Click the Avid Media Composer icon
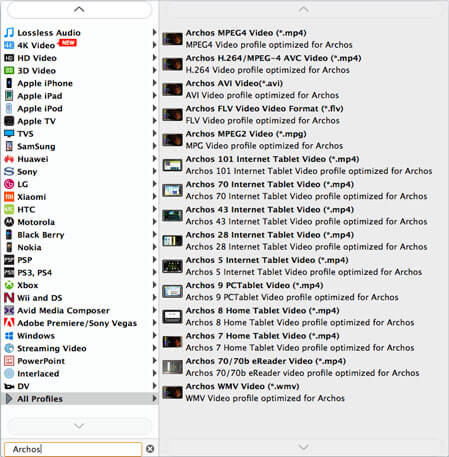The width and height of the screenshot is (449, 457). click(x=9, y=310)
